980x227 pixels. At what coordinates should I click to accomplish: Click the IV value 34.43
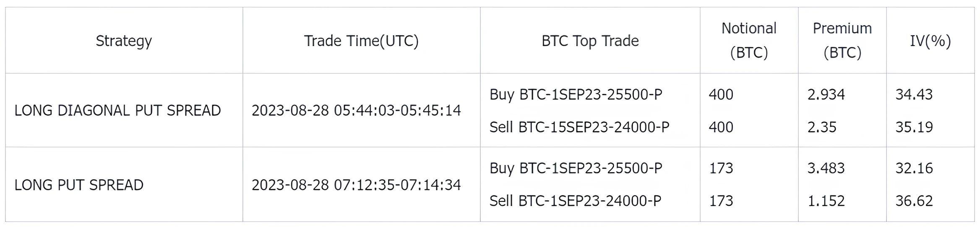click(914, 94)
